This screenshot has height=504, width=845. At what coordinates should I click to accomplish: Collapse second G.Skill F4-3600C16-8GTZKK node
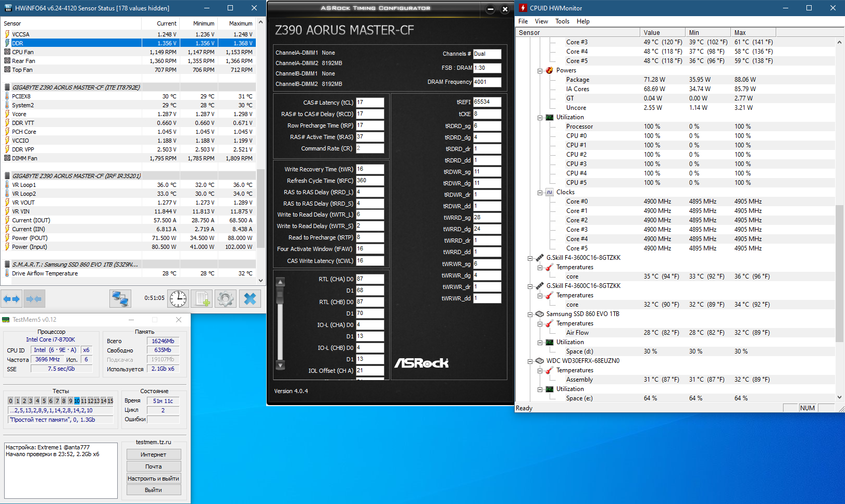(530, 286)
